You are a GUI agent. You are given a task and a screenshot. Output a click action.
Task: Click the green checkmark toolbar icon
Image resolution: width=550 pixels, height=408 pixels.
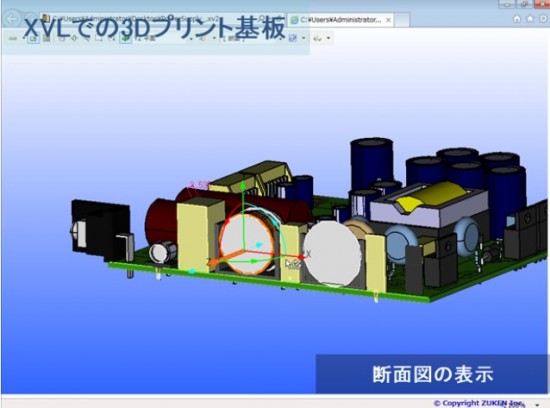[x=317, y=38]
